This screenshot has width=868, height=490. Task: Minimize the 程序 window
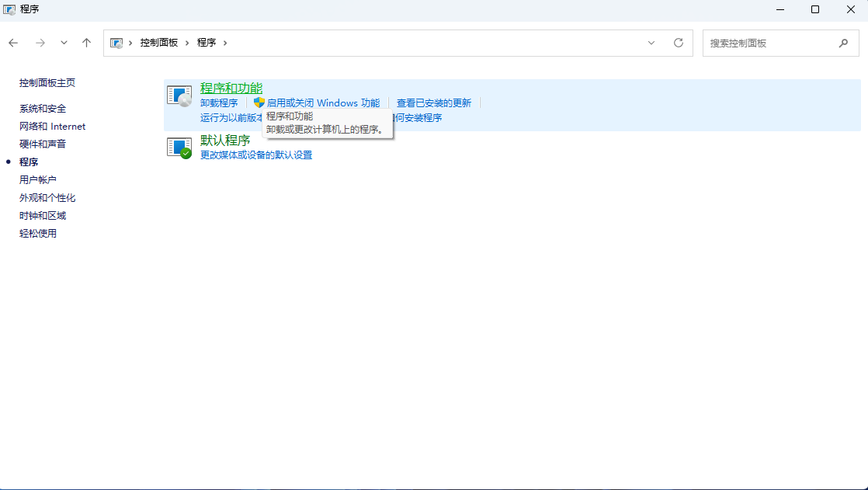pyautogui.click(x=780, y=9)
